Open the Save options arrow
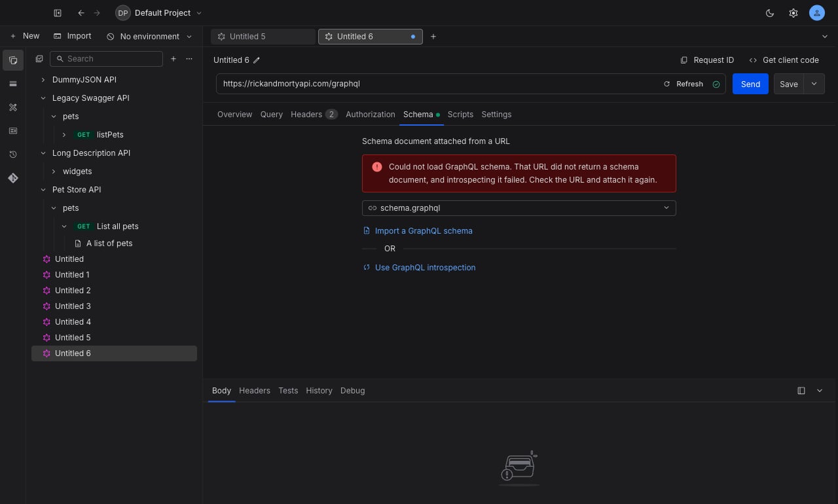Screen dimensions: 838x504 coord(814,84)
